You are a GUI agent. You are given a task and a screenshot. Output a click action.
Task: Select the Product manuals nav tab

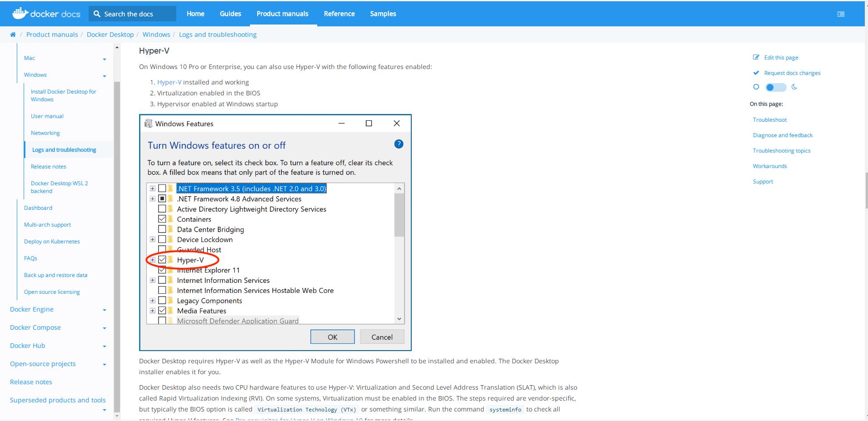[282, 14]
